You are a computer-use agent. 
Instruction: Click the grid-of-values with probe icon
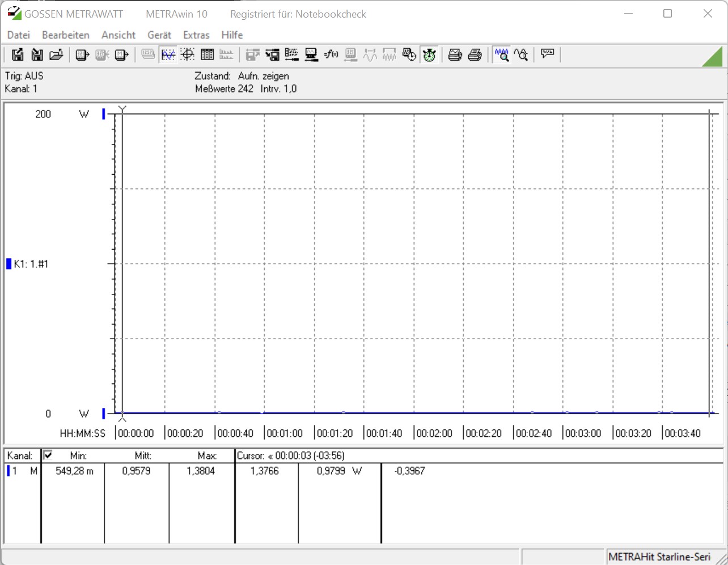[292, 54]
